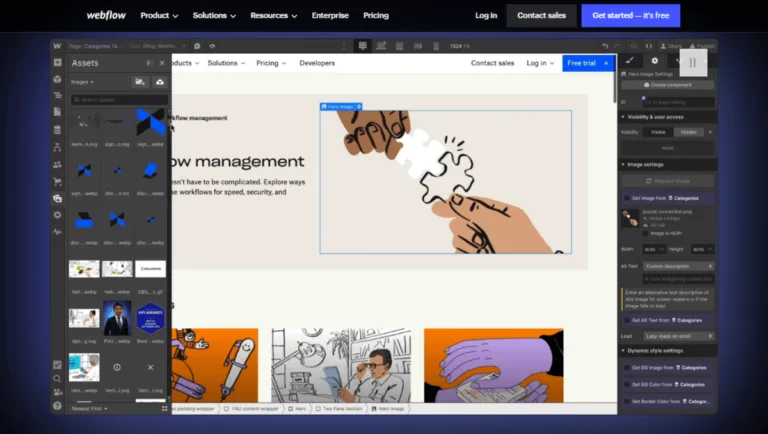Viewport: 768px width, 434px height.
Task: Open the Pages panel icon
Action: 57,112
